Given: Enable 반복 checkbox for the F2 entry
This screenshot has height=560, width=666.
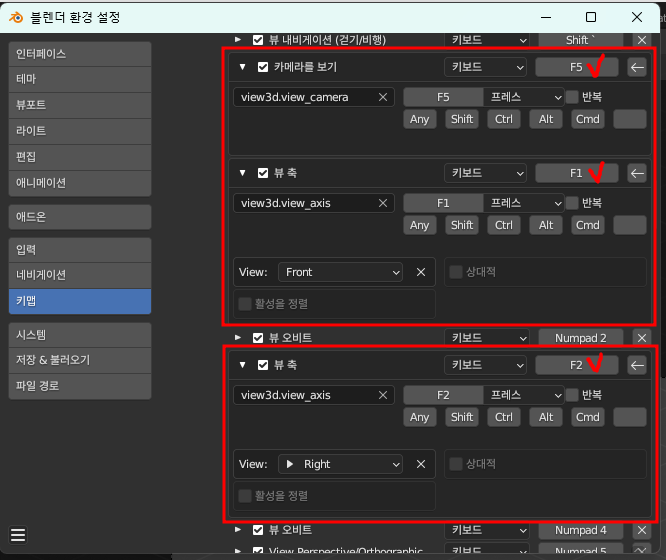Looking at the screenshot, I should tap(572, 396).
